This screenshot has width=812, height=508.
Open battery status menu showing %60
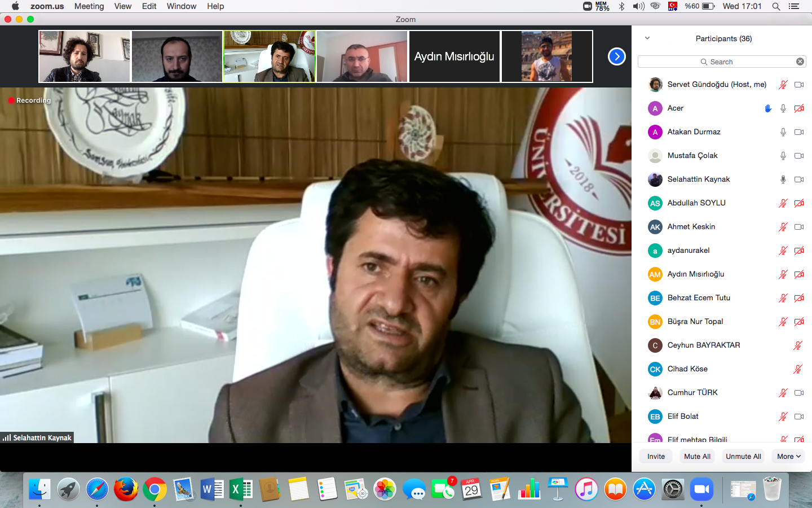[700, 6]
